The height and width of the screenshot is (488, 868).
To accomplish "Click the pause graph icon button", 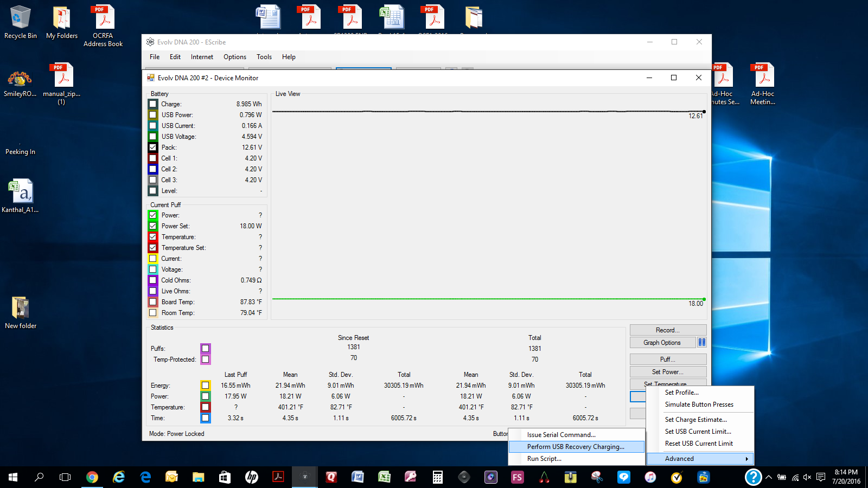I will click(x=701, y=342).
